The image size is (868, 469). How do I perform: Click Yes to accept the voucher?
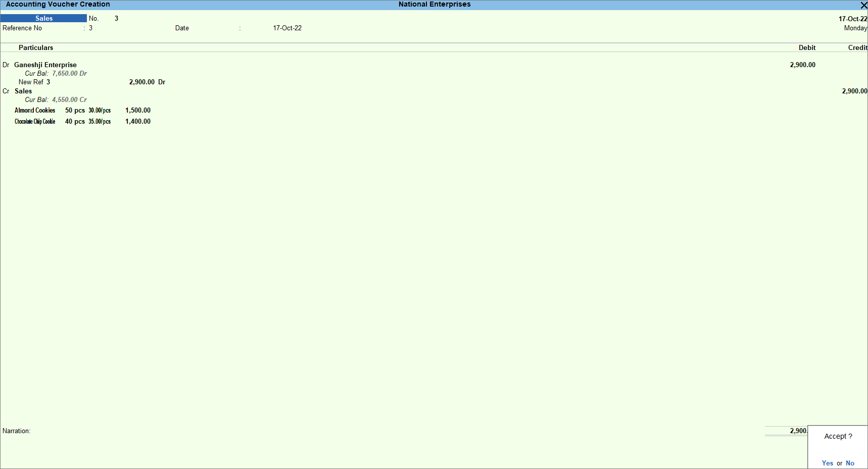tap(828, 463)
